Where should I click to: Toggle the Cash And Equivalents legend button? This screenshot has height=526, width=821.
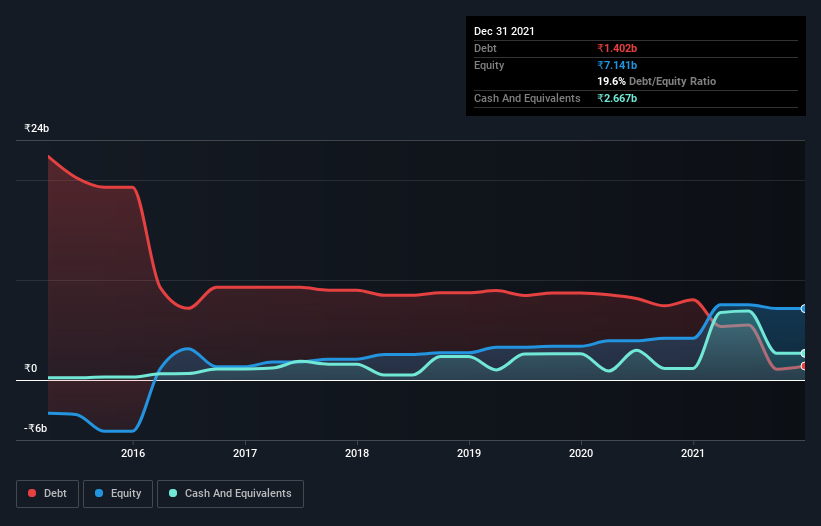pyautogui.click(x=230, y=494)
